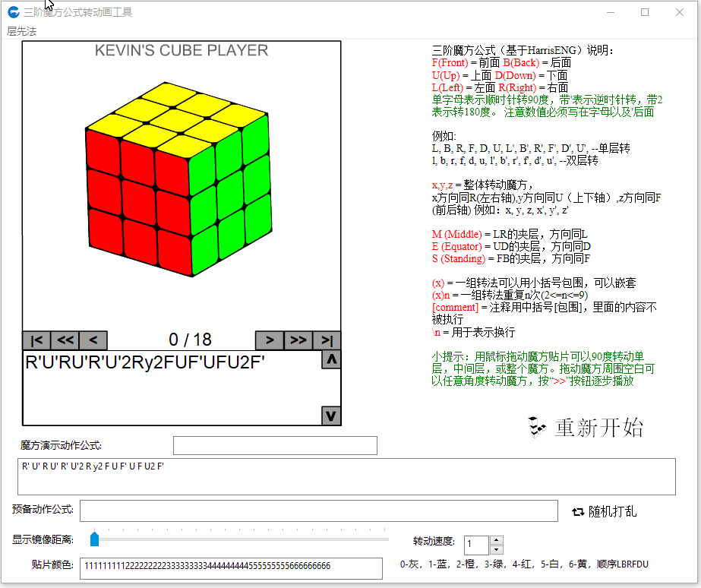Viewport: 701px width, 588px height.
Task: Click the E (Equator) notation text
Action: tap(457, 246)
